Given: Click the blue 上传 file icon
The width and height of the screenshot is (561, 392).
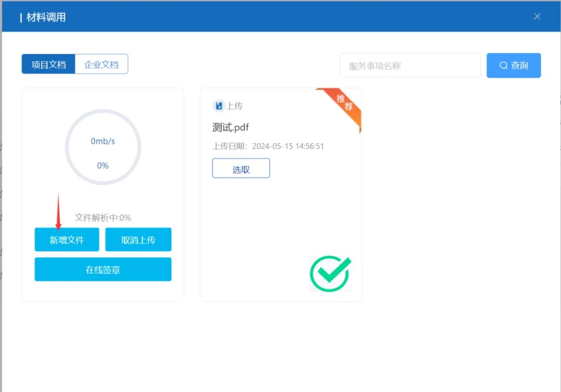Looking at the screenshot, I should coord(219,106).
